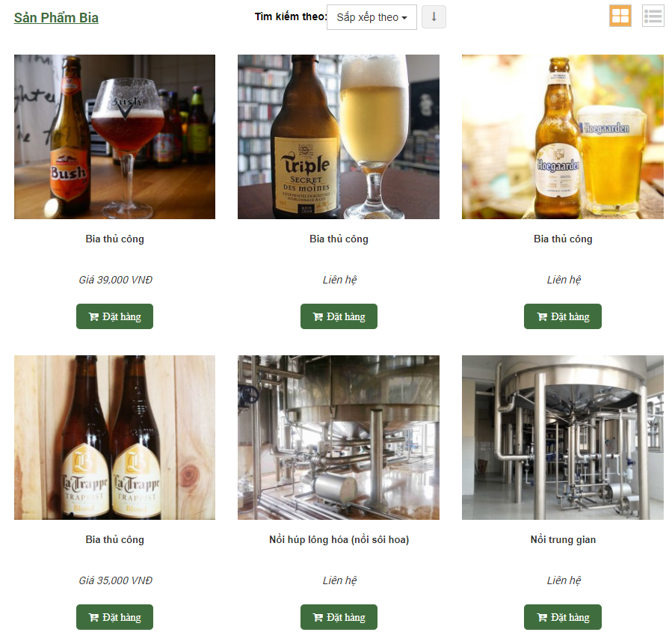Click Đặt hàng under Bush beer
Screen dimensions: 672x644
pyautogui.click(x=114, y=316)
